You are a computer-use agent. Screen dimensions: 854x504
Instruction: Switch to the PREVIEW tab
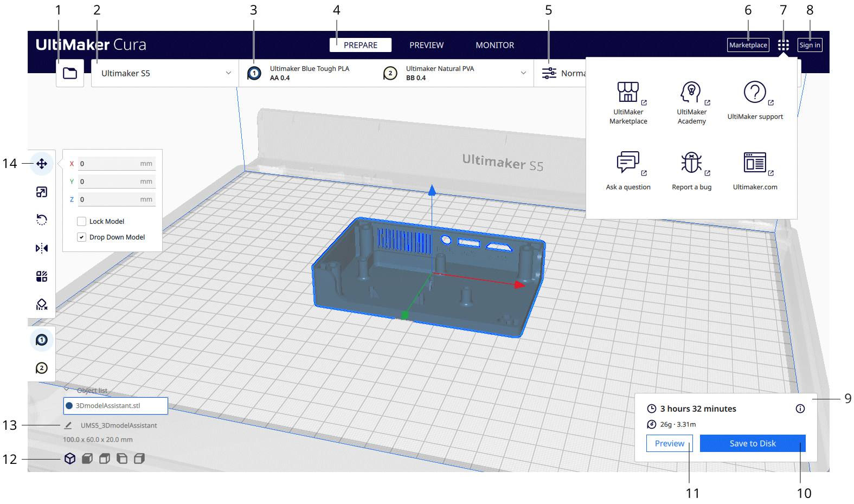pyautogui.click(x=426, y=45)
